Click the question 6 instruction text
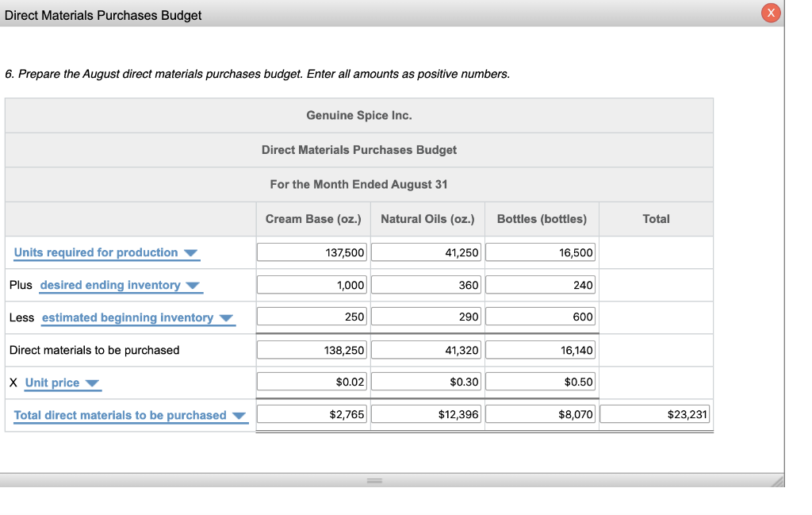 coord(258,74)
